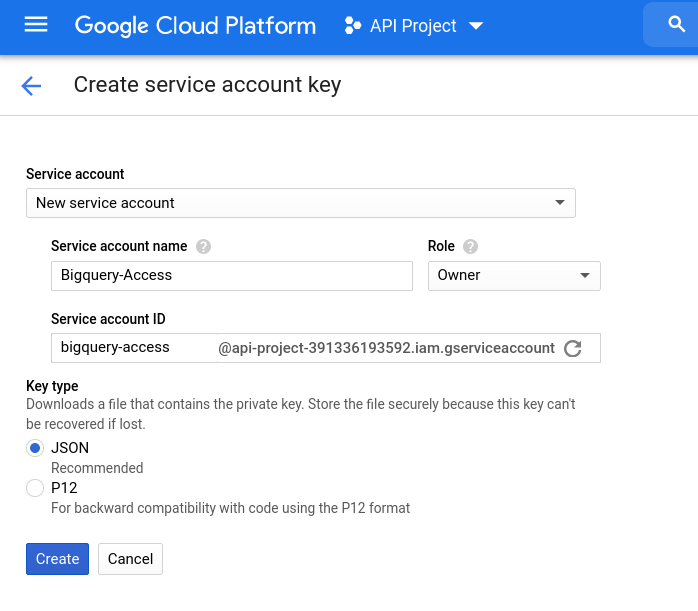698x611 pixels.
Task: Click the P12 radio label text
Action: point(64,488)
